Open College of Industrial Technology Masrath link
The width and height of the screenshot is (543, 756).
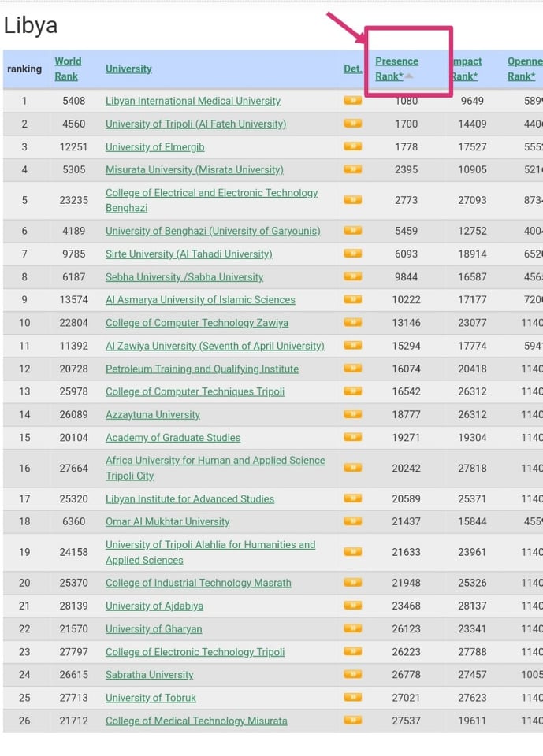[x=199, y=583]
